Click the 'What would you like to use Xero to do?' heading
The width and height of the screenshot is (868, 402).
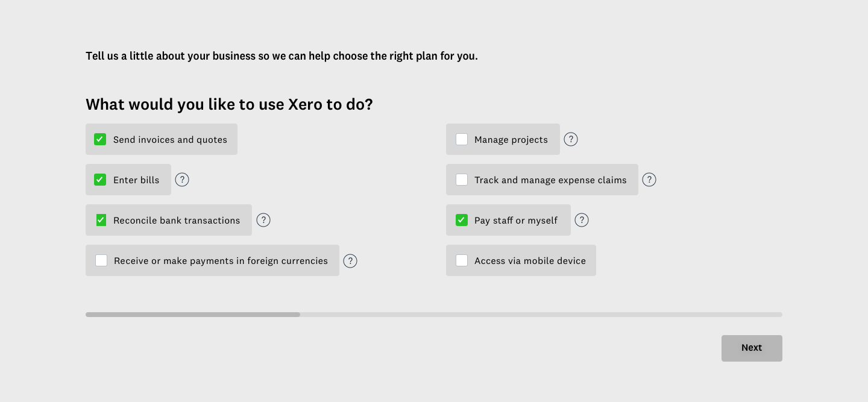pos(229,104)
